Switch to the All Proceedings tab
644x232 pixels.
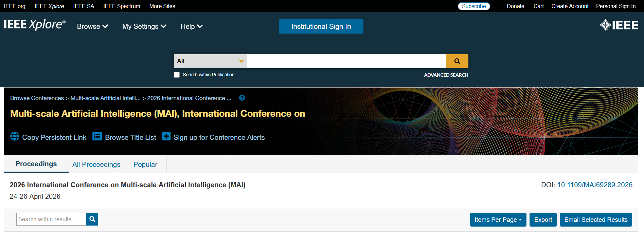[x=96, y=165]
